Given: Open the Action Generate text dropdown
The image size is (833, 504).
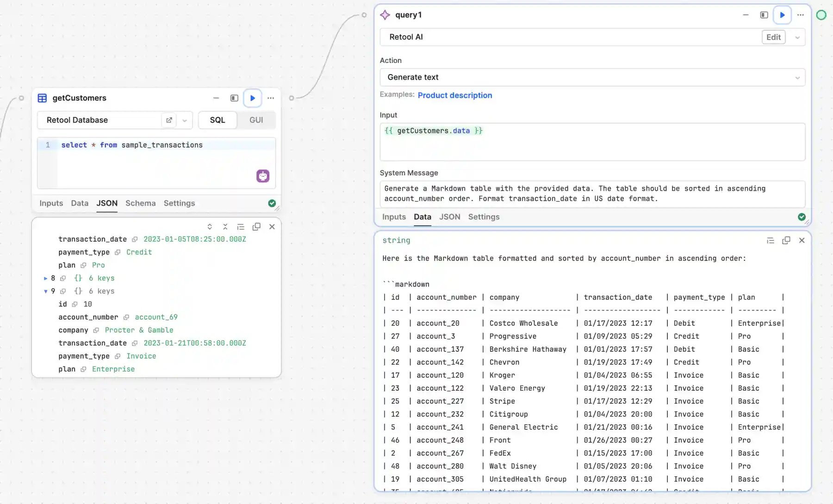Looking at the screenshot, I should tap(592, 77).
